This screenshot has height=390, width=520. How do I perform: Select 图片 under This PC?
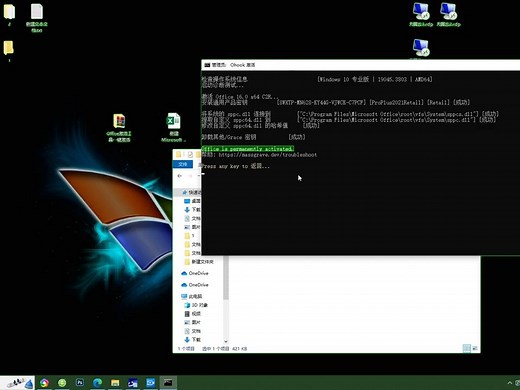pyautogui.click(x=193, y=322)
